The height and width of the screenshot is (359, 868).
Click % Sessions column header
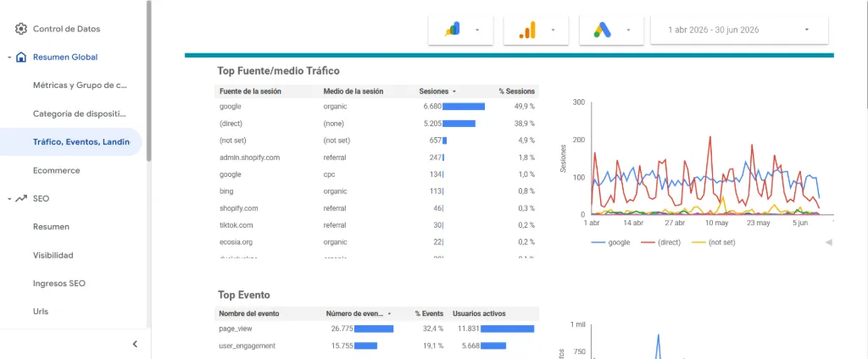pyautogui.click(x=516, y=91)
